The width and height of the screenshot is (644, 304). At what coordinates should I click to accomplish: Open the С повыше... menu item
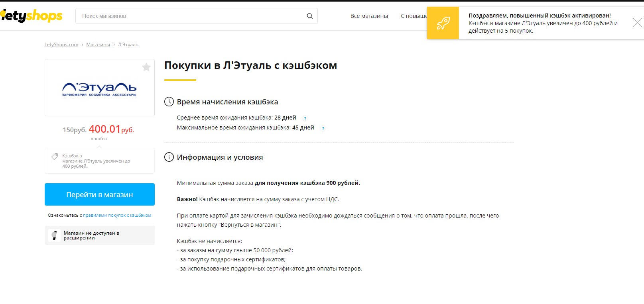click(414, 16)
